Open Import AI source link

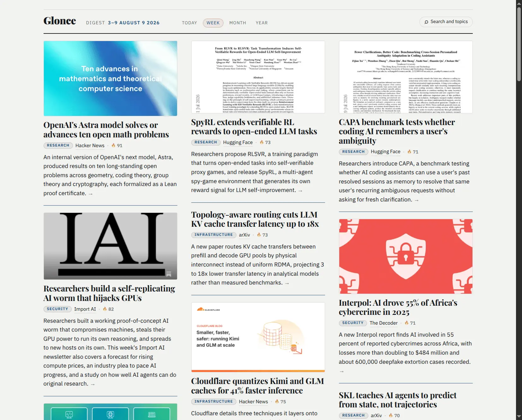pos(85,309)
